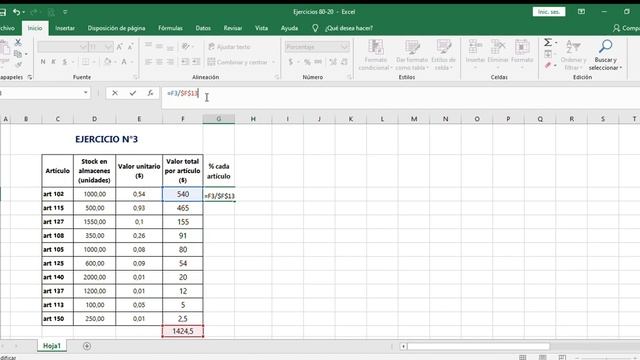
Task: Open the Ayuda tab
Action: point(289,28)
